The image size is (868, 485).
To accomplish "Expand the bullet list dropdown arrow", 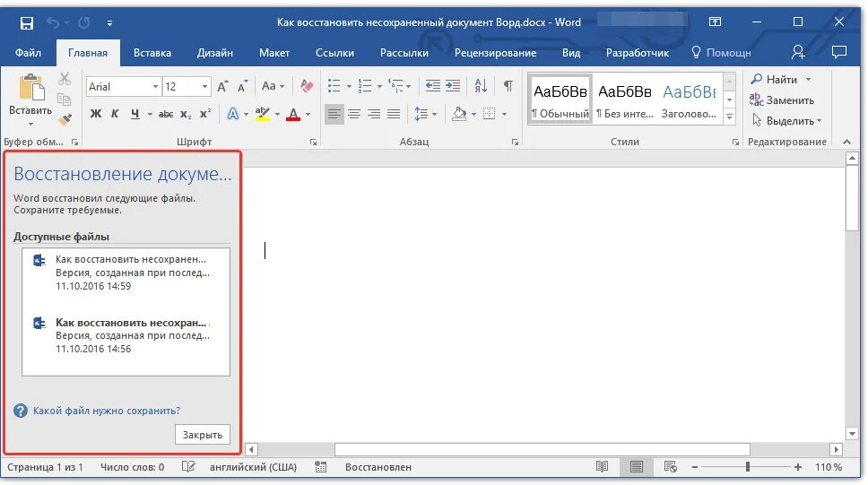I will point(349,86).
